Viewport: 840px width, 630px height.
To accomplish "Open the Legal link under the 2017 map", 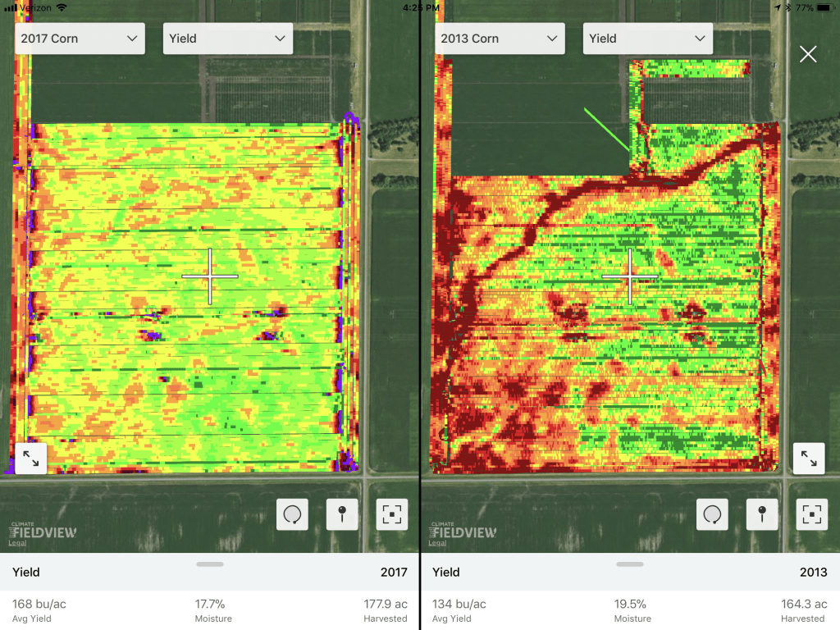I will click(16, 543).
